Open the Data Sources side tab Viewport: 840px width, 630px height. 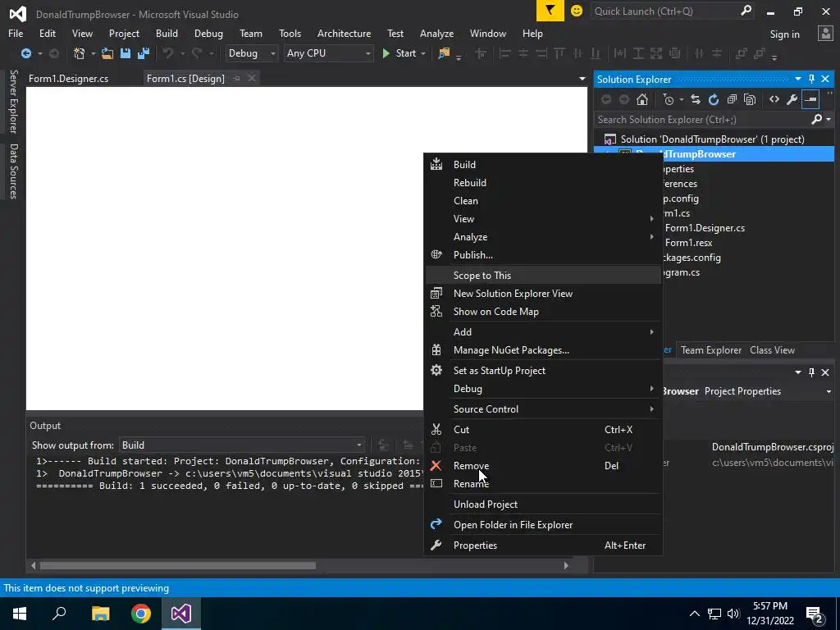coord(13,171)
